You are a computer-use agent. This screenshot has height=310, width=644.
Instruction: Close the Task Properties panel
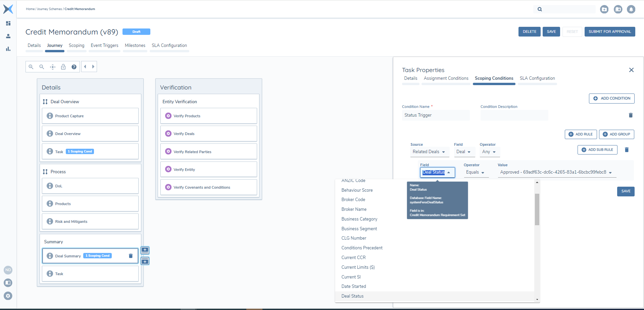point(631,70)
